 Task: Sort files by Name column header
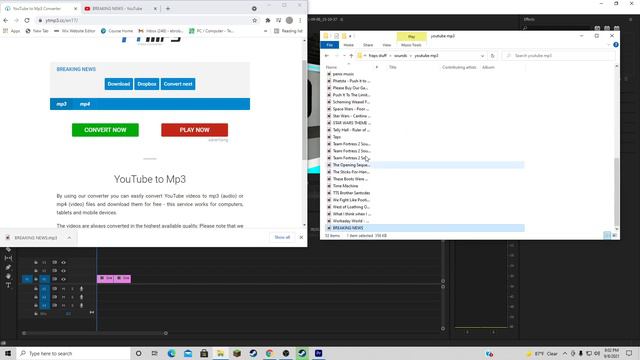(331, 67)
